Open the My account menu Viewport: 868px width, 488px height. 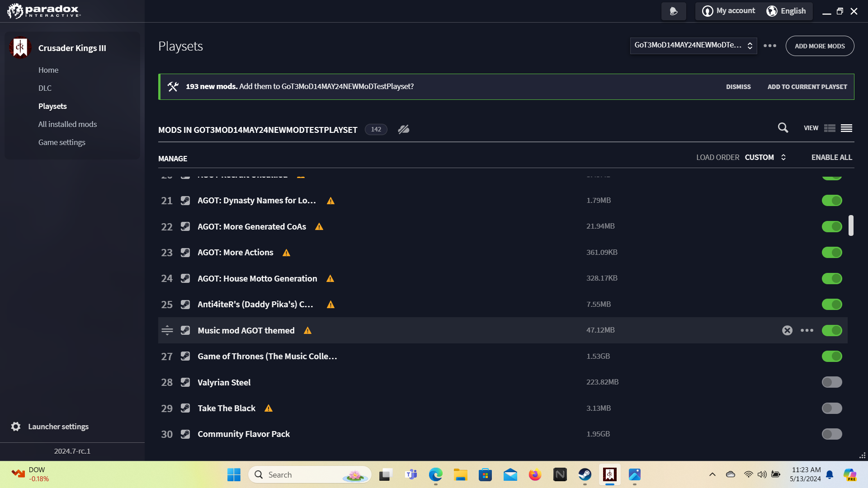tap(728, 11)
